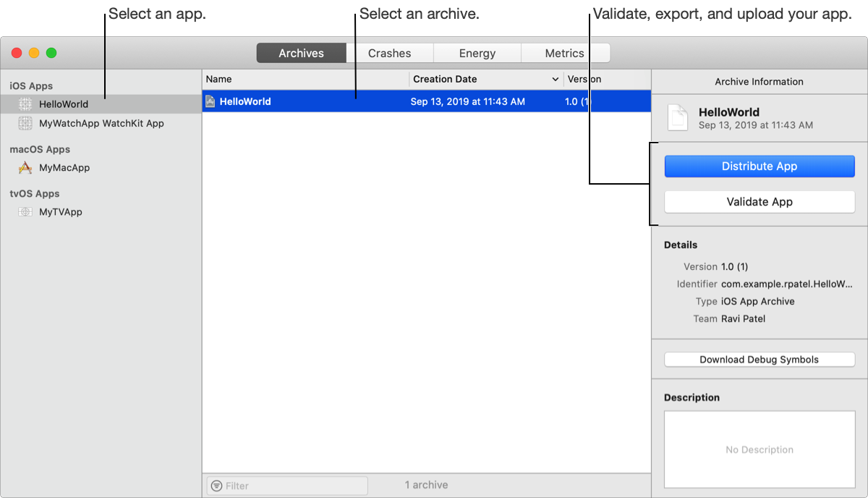Select the HelloWorld app icon in sidebar
The height and width of the screenshot is (498, 868).
pos(24,104)
